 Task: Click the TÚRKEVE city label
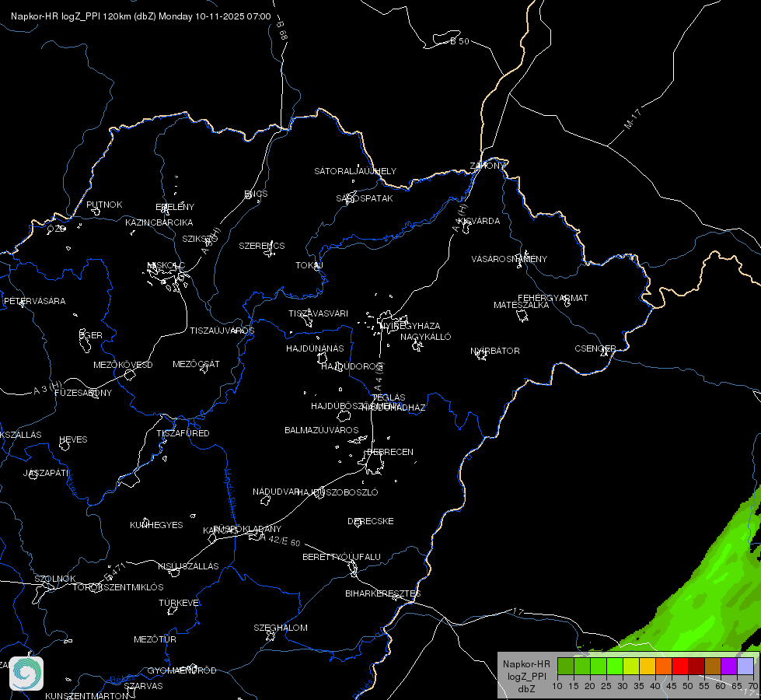coord(179,602)
